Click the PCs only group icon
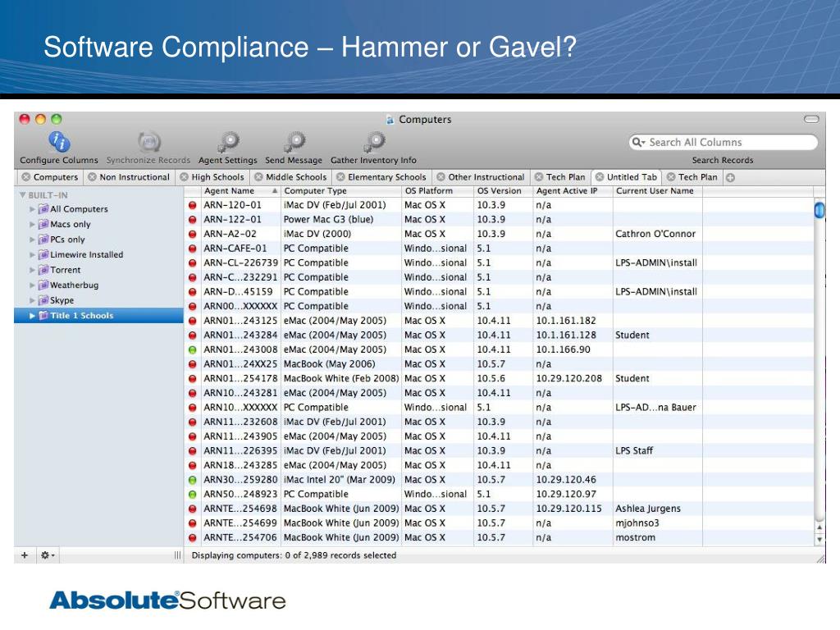 coord(43,240)
